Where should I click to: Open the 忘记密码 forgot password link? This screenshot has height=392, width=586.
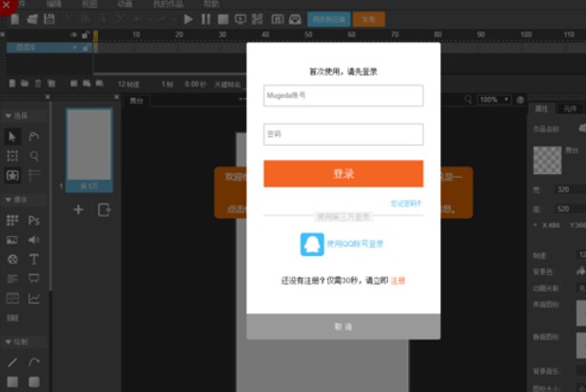(406, 204)
